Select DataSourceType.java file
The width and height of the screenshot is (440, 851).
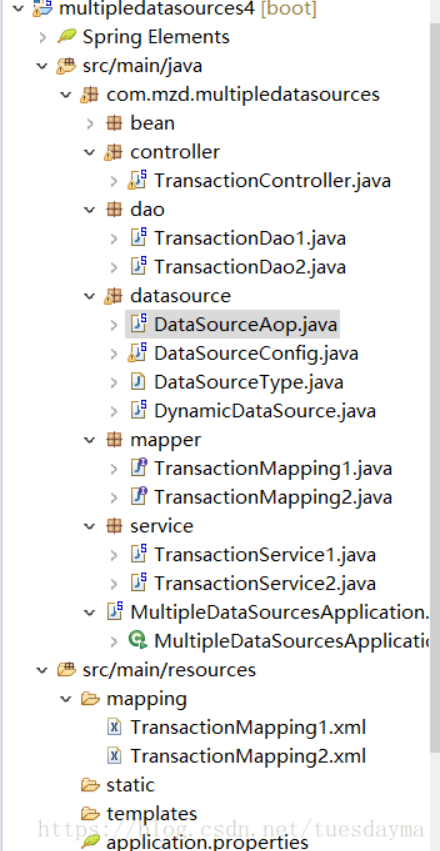pyautogui.click(x=248, y=382)
